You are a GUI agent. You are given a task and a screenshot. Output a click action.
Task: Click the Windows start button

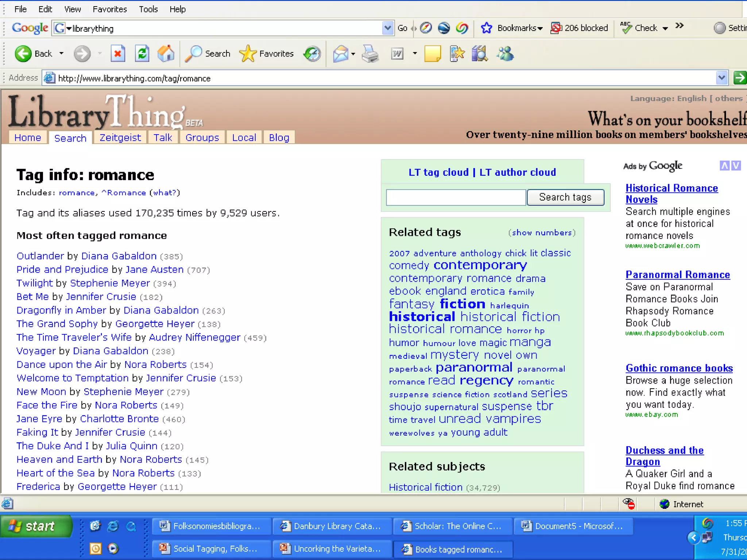pos(36,526)
